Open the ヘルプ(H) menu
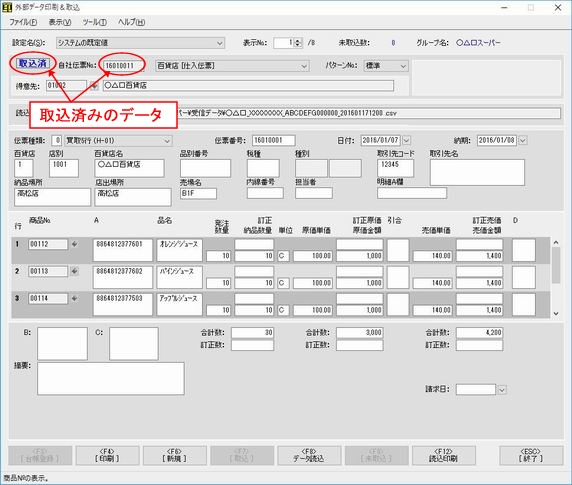Viewport: 572px width, 485px height. (131, 22)
